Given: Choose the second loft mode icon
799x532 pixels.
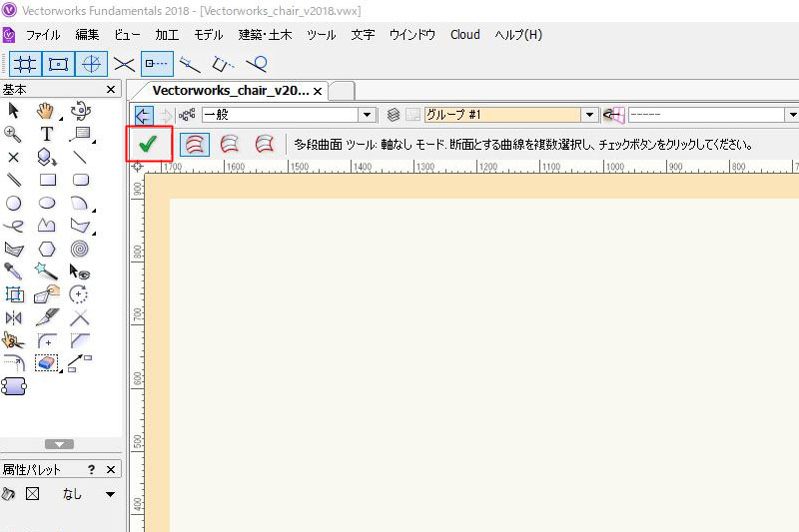Looking at the screenshot, I should [230, 145].
